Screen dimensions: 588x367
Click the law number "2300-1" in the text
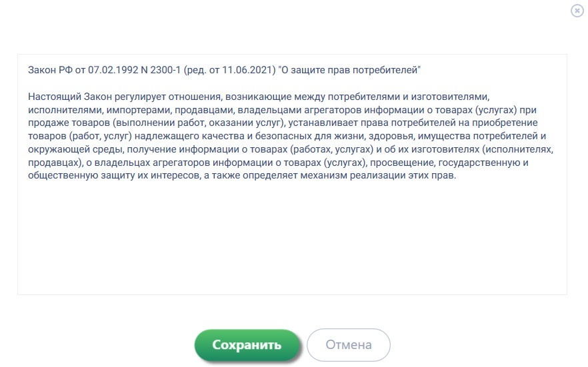(165, 70)
